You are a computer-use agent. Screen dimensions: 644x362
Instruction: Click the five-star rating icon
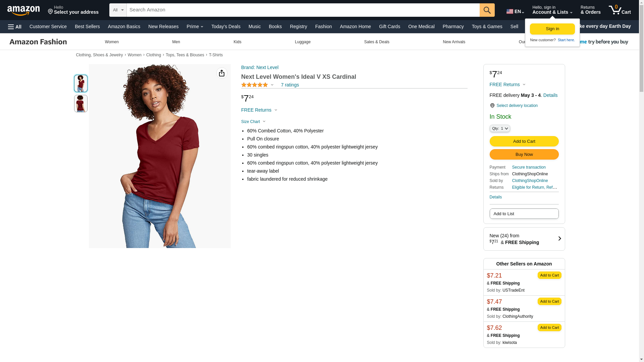[255, 85]
